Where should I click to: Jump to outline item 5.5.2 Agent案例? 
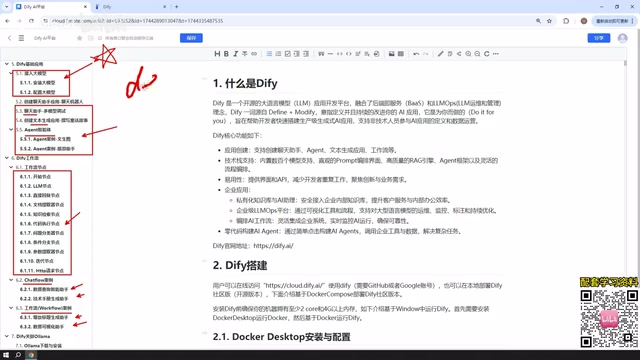(47, 149)
